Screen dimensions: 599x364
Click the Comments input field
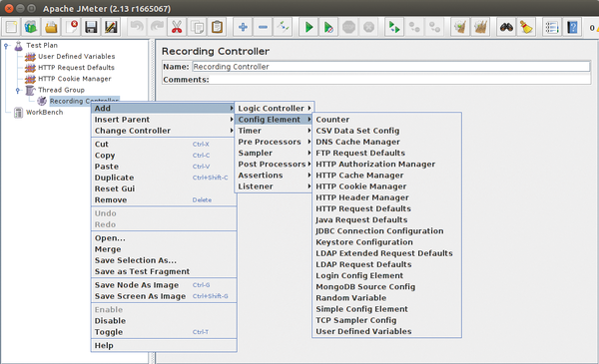coord(400,80)
